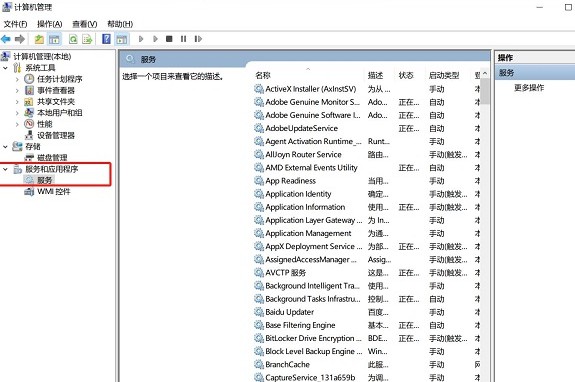Collapse the 系统工具 tree node

(5, 68)
